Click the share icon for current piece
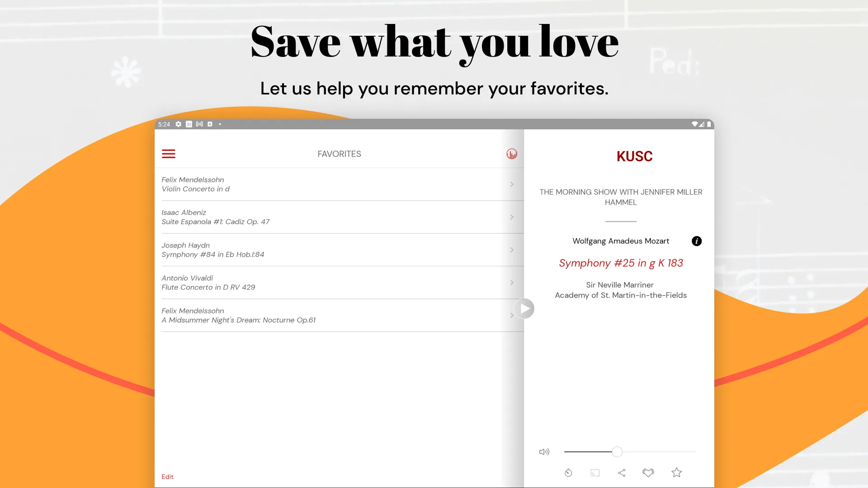Image resolution: width=868 pixels, height=488 pixels. click(621, 473)
